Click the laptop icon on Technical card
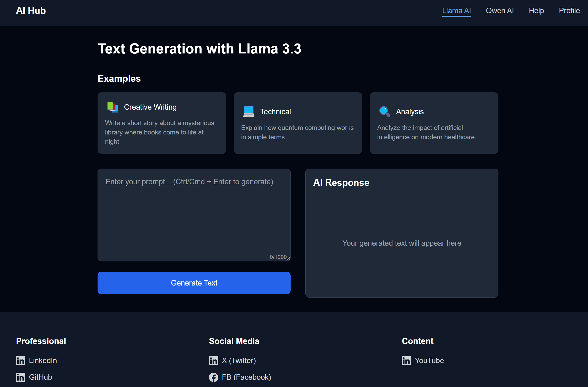Viewport: 588px width, 387px height. (x=249, y=112)
